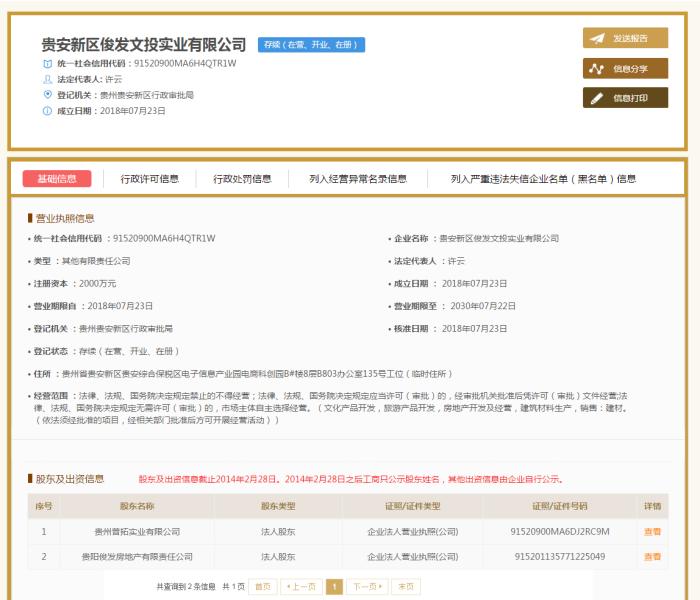Click the paper plane icon on 发送报告
Image resolution: width=700 pixels, height=600 pixels.
tap(597, 38)
